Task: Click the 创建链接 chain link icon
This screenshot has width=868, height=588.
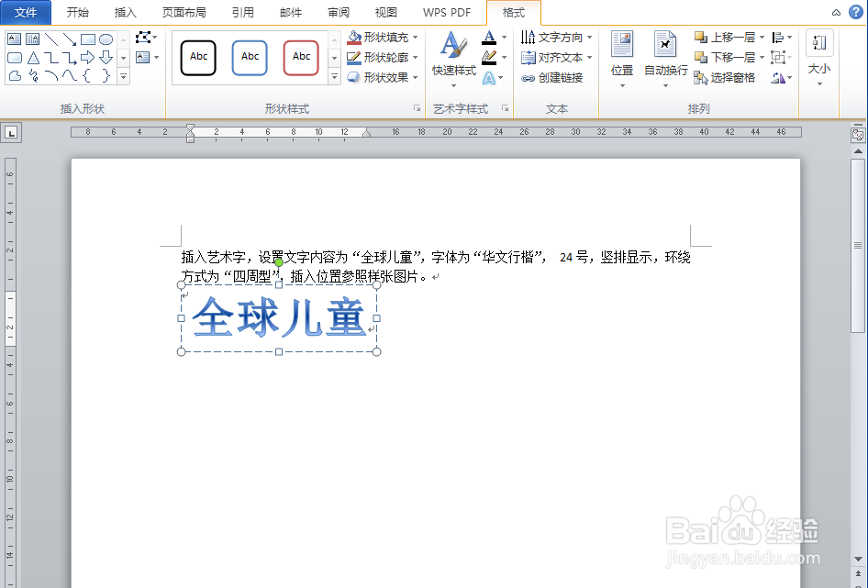Action: pyautogui.click(x=530, y=78)
